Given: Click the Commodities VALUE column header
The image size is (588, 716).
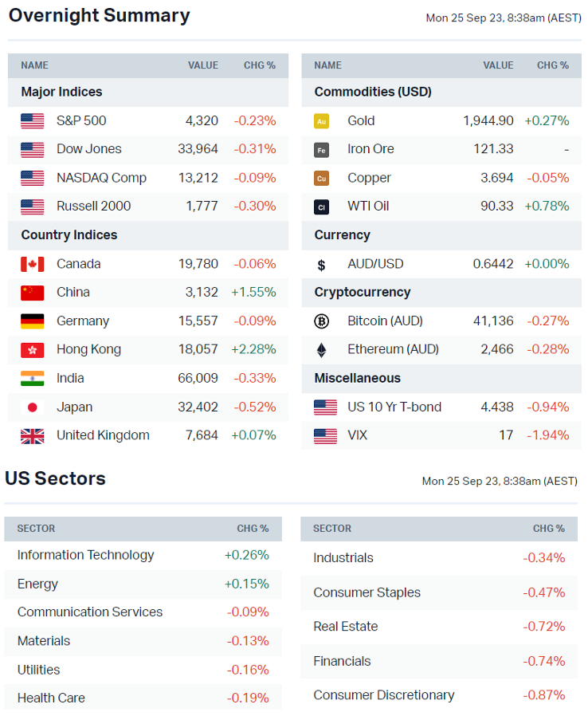Looking at the screenshot, I should point(498,65).
